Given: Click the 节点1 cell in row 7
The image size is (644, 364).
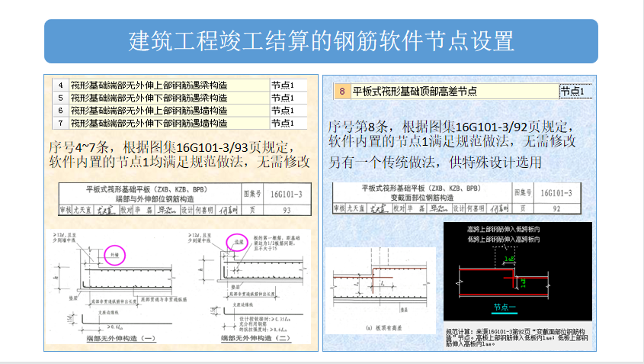Looking at the screenshot, I should pyautogui.click(x=288, y=123).
